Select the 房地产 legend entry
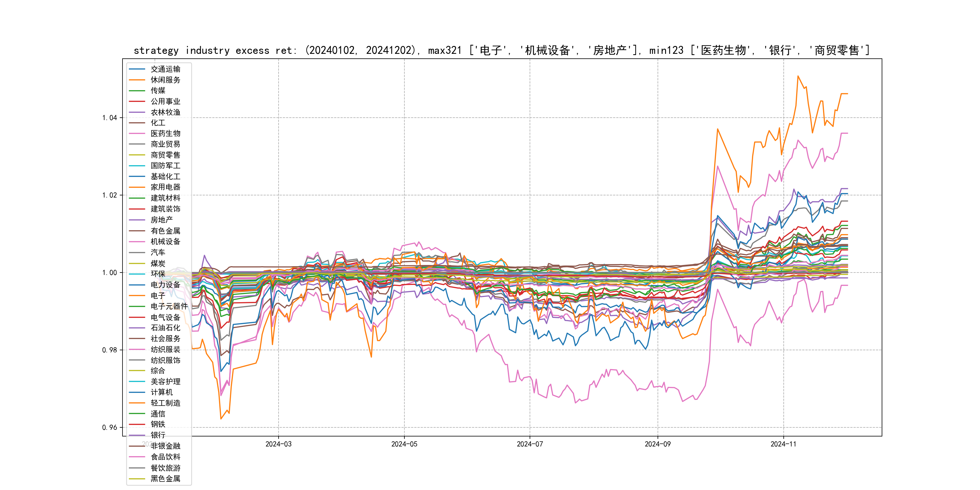The image size is (980, 490). click(161, 220)
